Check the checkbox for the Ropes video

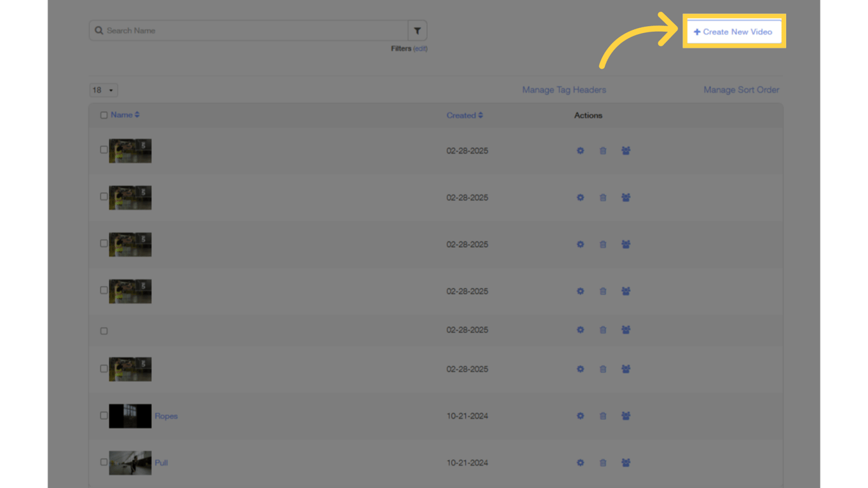[x=104, y=416]
